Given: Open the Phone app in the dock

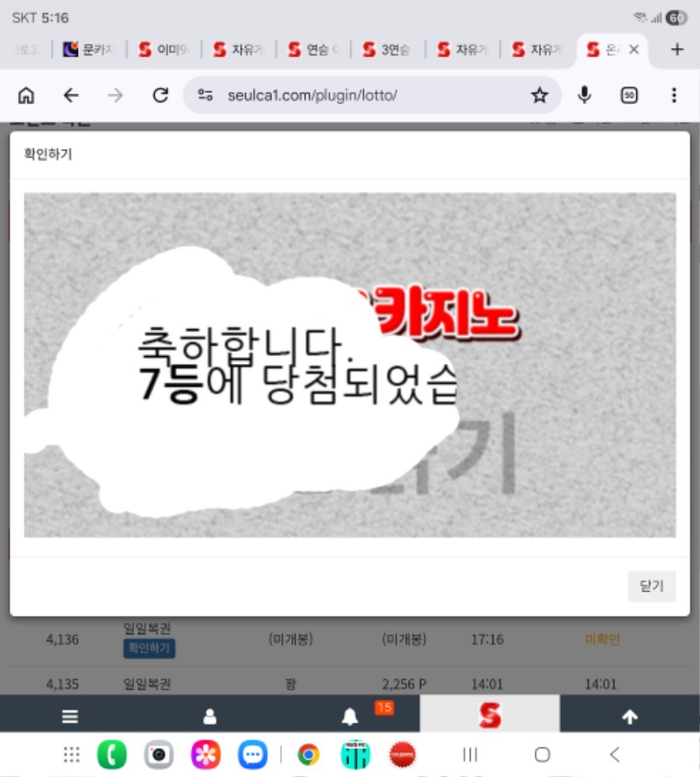Looking at the screenshot, I should coord(111,754).
